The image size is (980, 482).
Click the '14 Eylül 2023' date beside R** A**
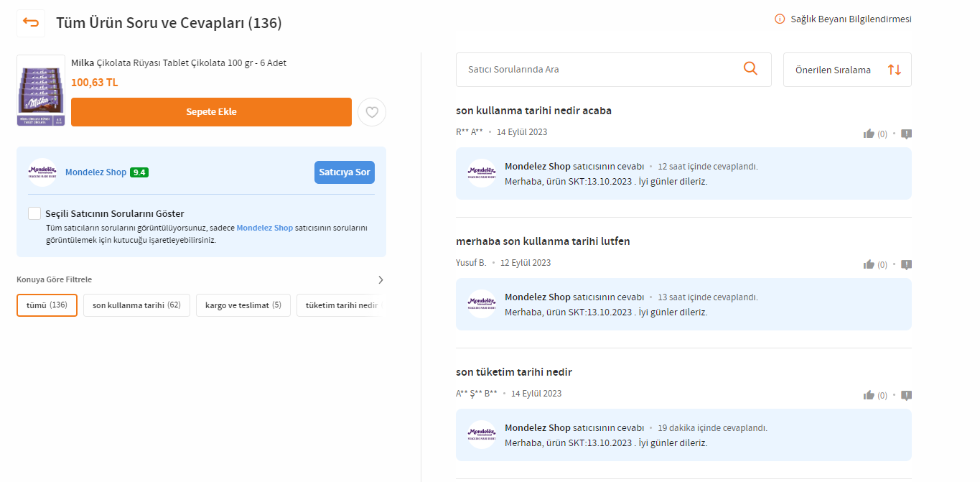[x=522, y=132]
